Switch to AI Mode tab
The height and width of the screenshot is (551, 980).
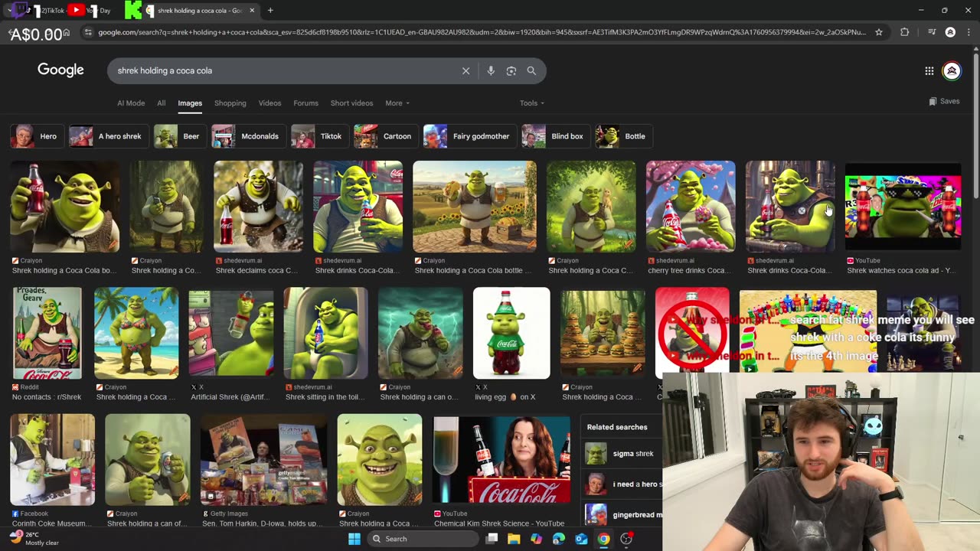131,103
